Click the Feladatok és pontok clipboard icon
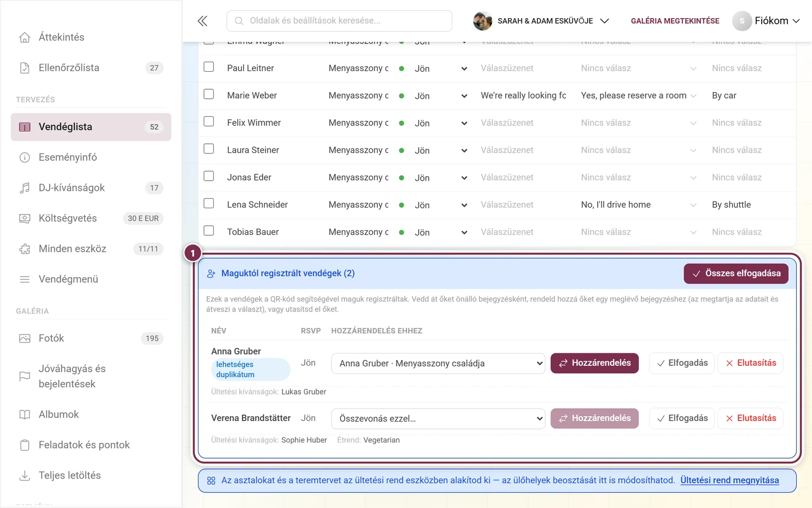 tap(25, 445)
